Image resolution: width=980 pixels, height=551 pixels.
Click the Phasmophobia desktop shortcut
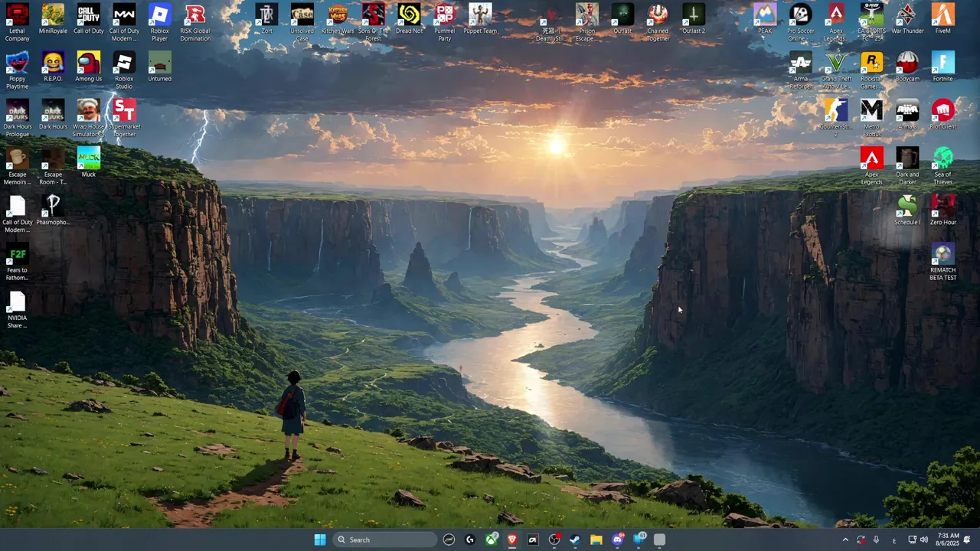click(53, 210)
